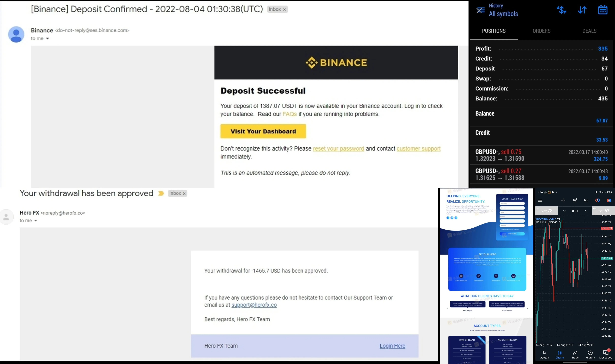This screenshot has height=364, width=615.
Task: Tap the dollar symbol filter icon
Action: pos(561,10)
